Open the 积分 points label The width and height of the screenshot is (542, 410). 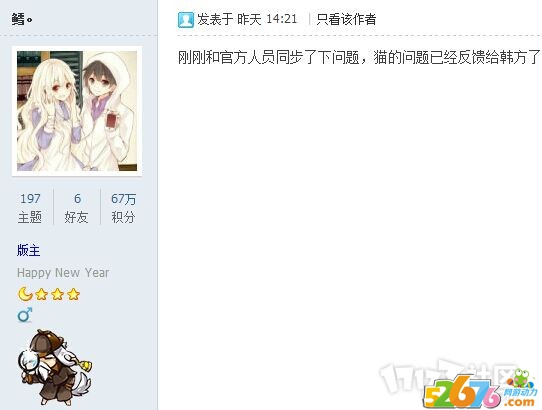(123, 217)
